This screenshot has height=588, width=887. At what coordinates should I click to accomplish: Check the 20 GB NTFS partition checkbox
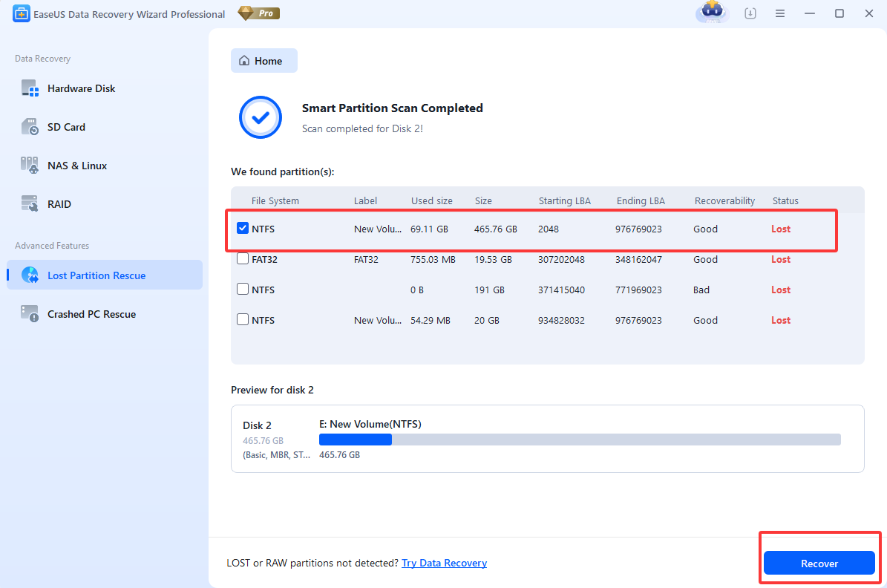(243, 320)
